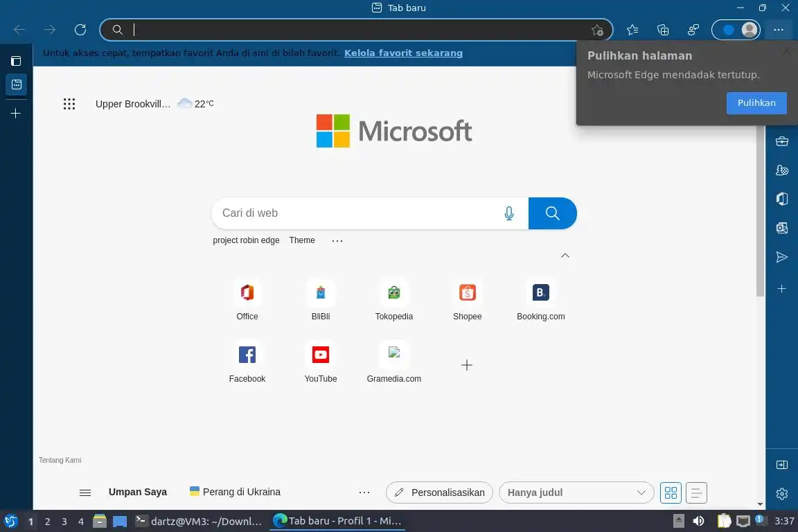
Task: Add this page to favorites star icon
Action: click(598, 30)
